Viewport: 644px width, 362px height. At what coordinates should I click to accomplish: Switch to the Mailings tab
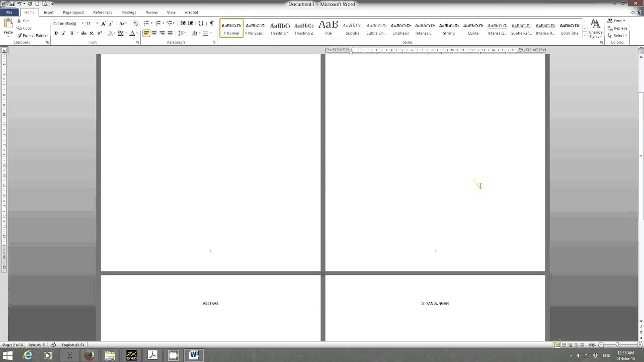coord(129,12)
